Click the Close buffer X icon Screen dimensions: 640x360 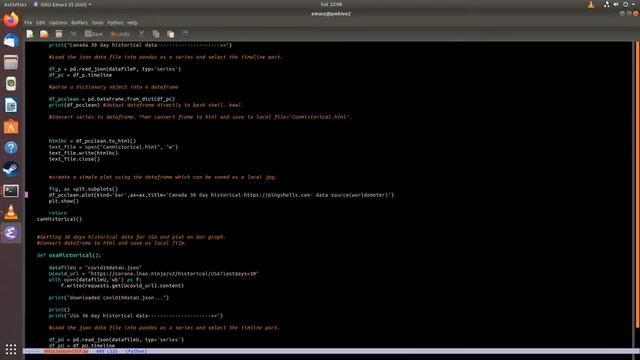click(x=73, y=34)
